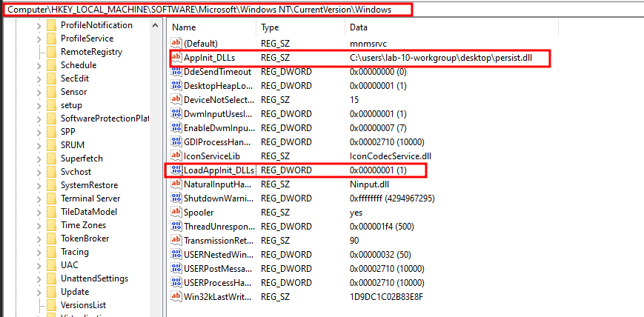The height and width of the screenshot is (317, 644).
Task: Expand the Terminal Server key
Action: pos(39,198)
